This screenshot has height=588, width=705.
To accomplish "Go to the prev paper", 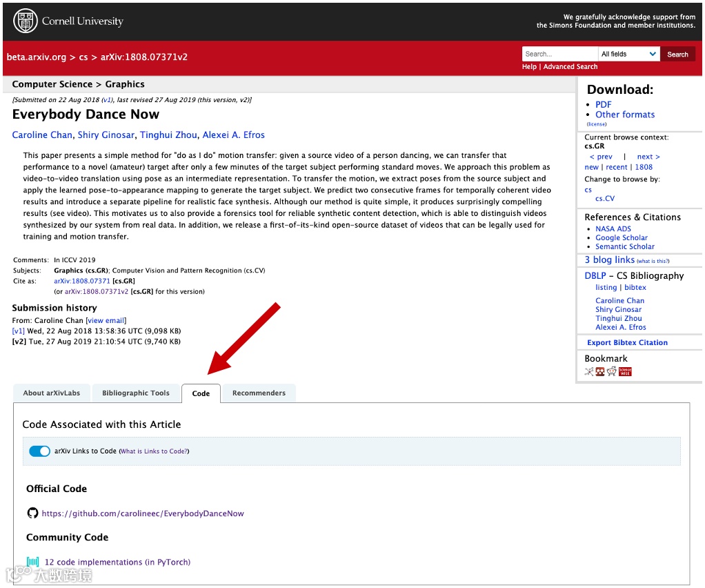I will (x=601, y=157).
